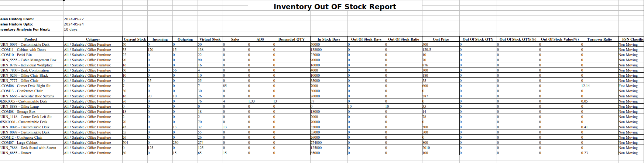The height and width of the screenshot is (163, 644).
Task: Click the Current Stock column header
Action: [x=135, y=39]
